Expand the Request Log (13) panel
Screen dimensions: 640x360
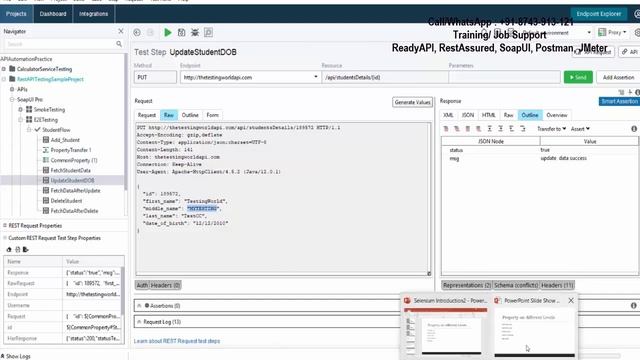[x=139, y=322]
